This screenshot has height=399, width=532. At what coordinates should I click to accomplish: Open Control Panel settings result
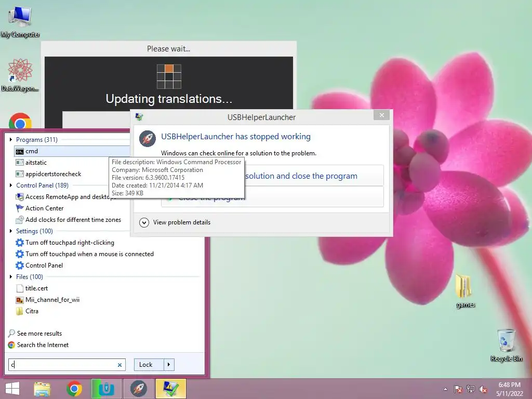pyautogui.click(x=39, y=265)
